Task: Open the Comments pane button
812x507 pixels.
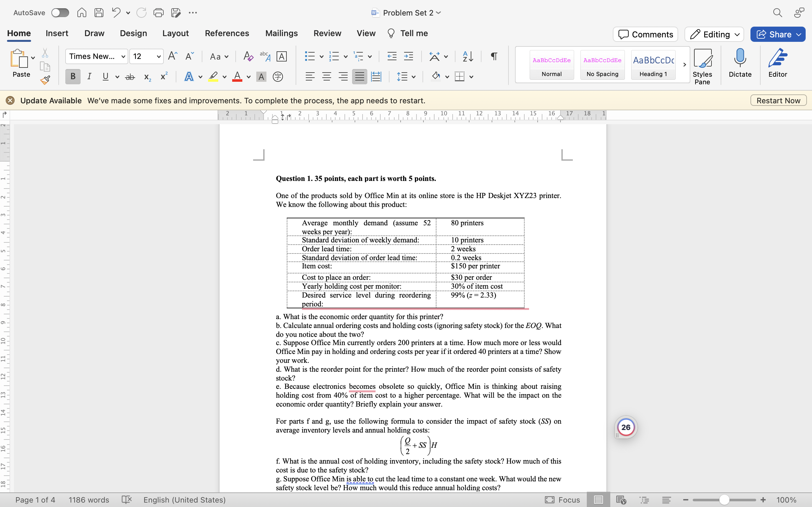Action: point(645,34)
